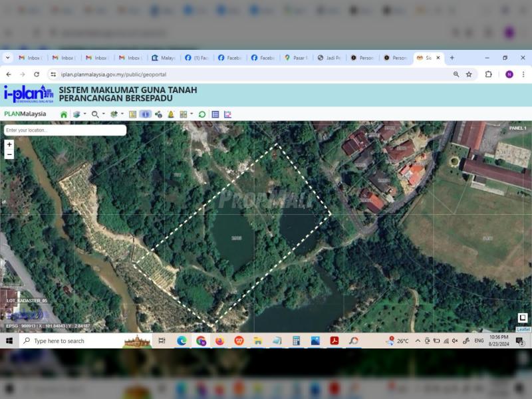This screenshot has height=399, width=532.
Task: Bookmark this page with star icon
Action: [x=469, y=74]
